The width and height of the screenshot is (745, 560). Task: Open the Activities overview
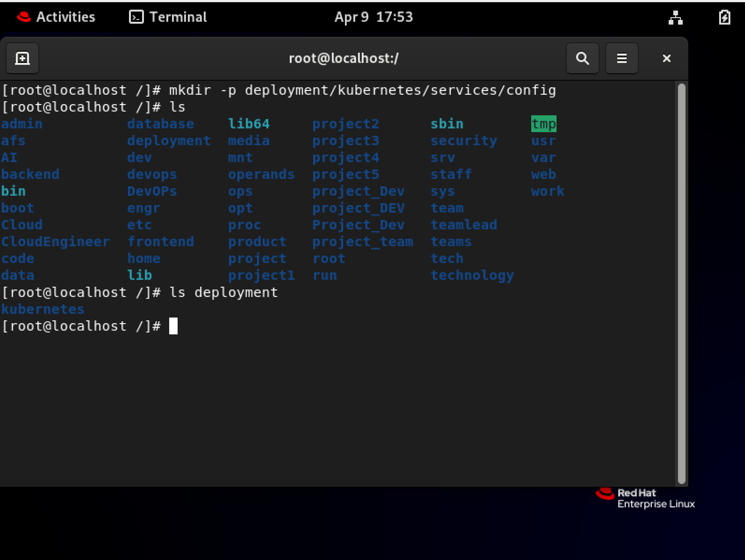[56, 17]
